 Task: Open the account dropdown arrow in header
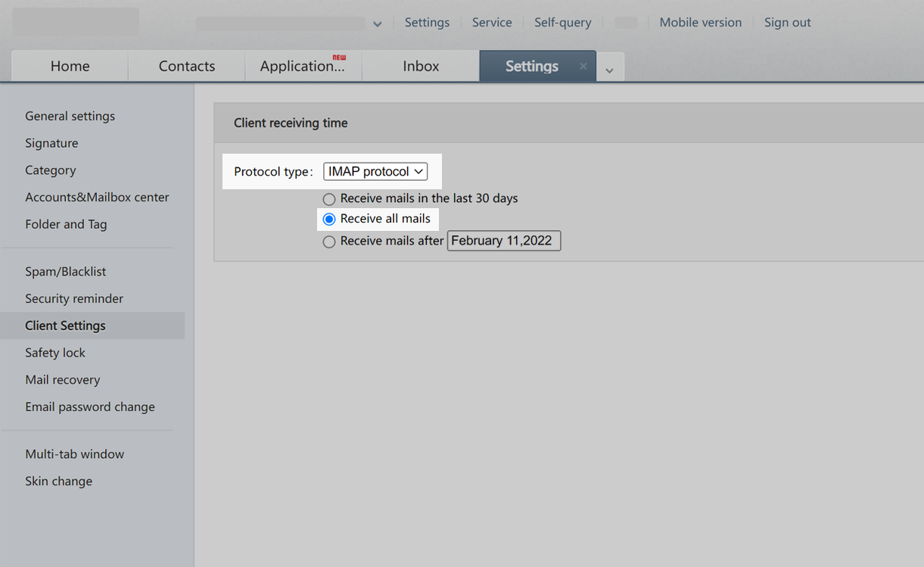[x=377, y=24]
